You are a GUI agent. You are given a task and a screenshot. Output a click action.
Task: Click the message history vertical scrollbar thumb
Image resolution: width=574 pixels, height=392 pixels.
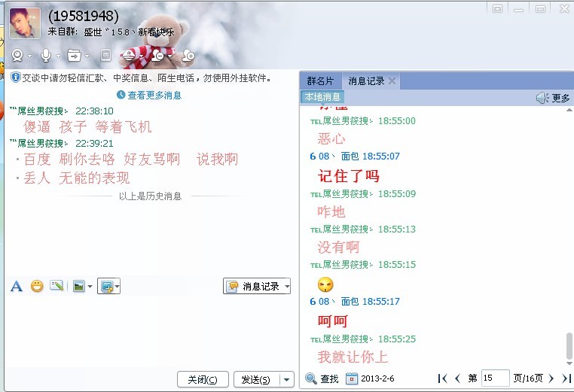click(x=569, y=345)
